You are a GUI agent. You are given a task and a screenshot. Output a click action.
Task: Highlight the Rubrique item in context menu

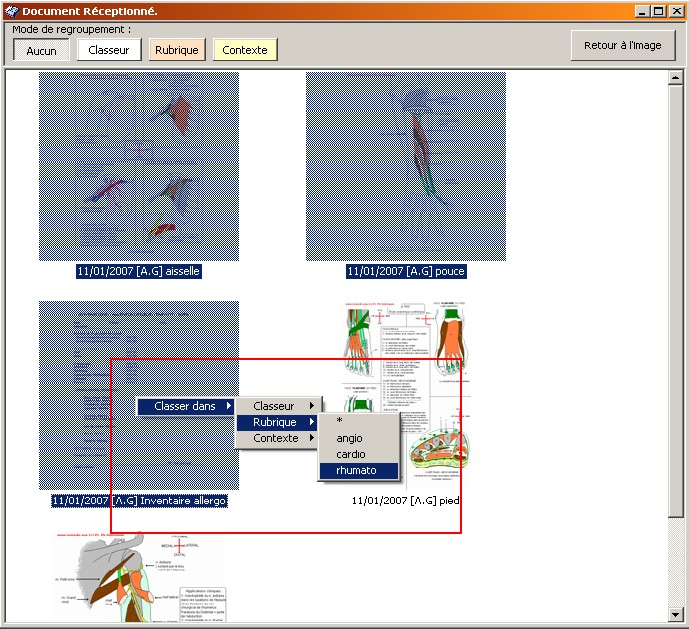coord(275,422)
